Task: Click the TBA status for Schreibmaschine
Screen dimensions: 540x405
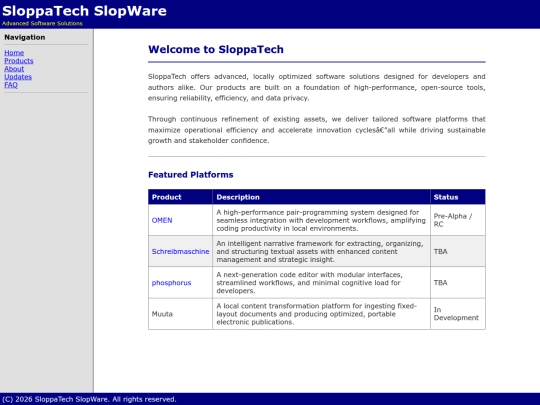Action: 458,251
